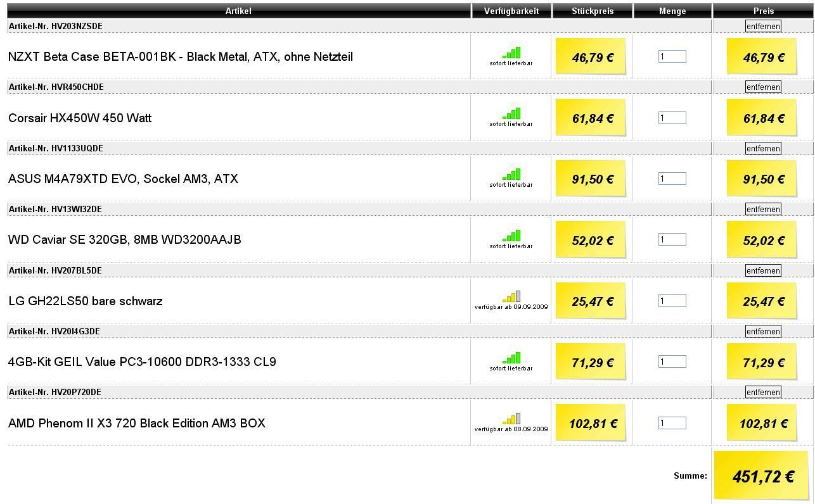Focus quantity field for GEIL 4GB-Kit
Screen dimensions: 815x504
pos(672,362)
